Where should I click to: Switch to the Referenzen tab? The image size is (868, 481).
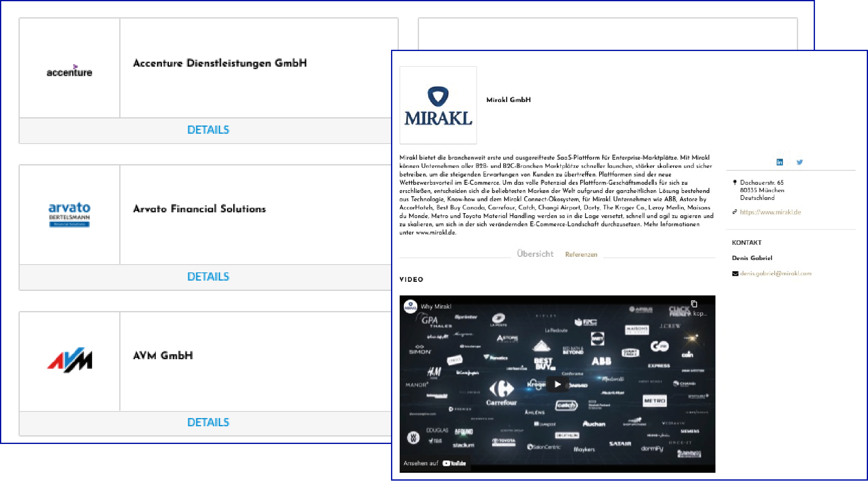click(581, 255)
